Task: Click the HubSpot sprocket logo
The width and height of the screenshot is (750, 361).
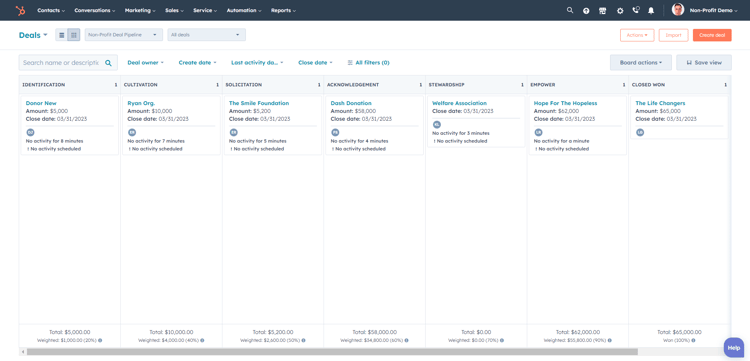Action: pos(20,10)
